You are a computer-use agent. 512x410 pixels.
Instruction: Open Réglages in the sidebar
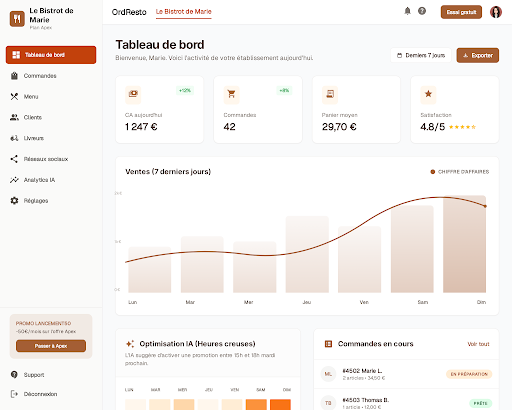tap(51, 201)
